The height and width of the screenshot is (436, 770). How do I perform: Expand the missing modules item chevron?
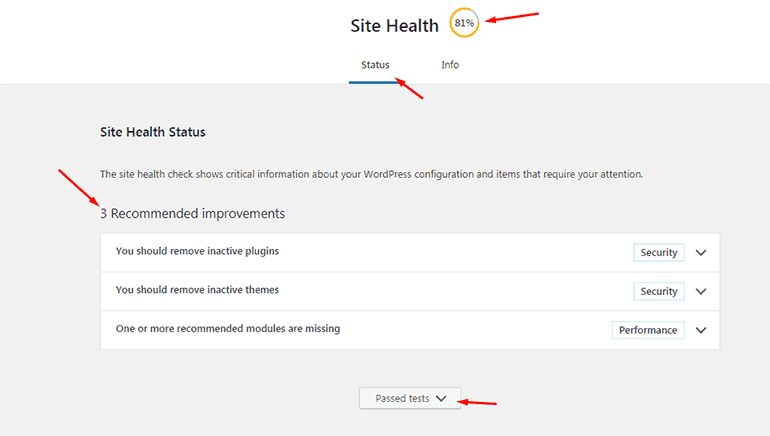pos(701,330)
